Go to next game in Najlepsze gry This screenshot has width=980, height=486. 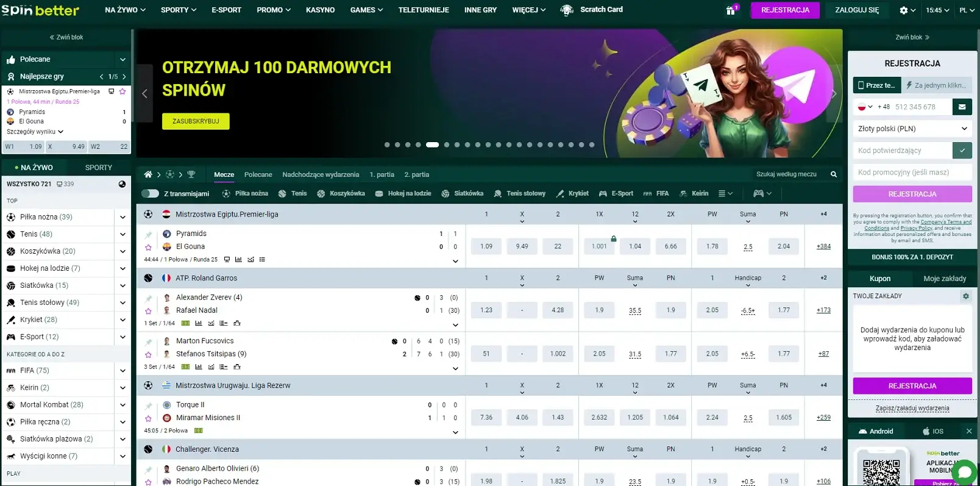point(124,77)
